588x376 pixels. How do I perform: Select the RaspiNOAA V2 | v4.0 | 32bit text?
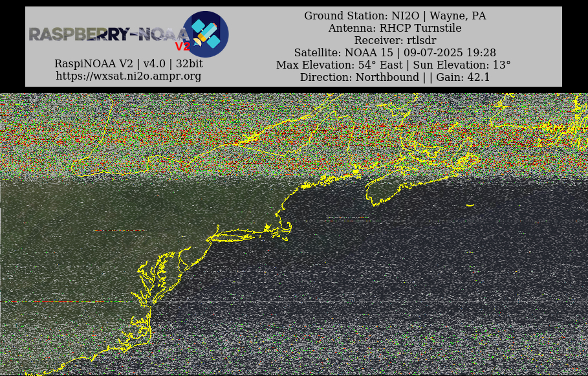click(x=129, y=63)
